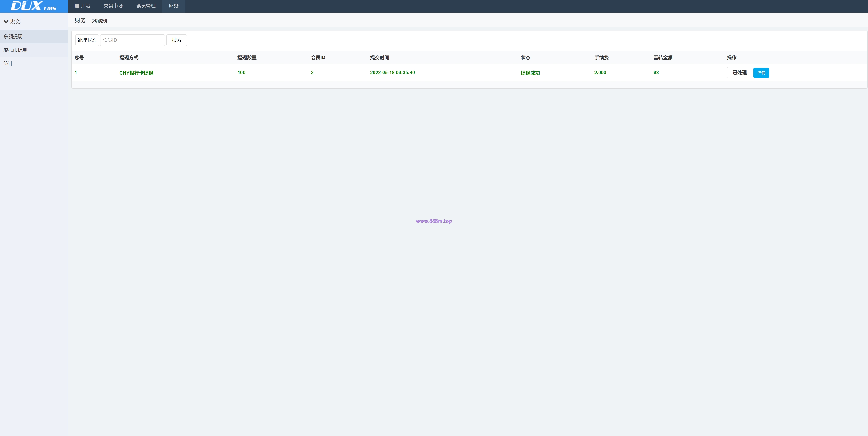Open the 处理状态 dropdown filter
Image resolution: width=868 pixels, height=436 pixels.
point(87,40)
